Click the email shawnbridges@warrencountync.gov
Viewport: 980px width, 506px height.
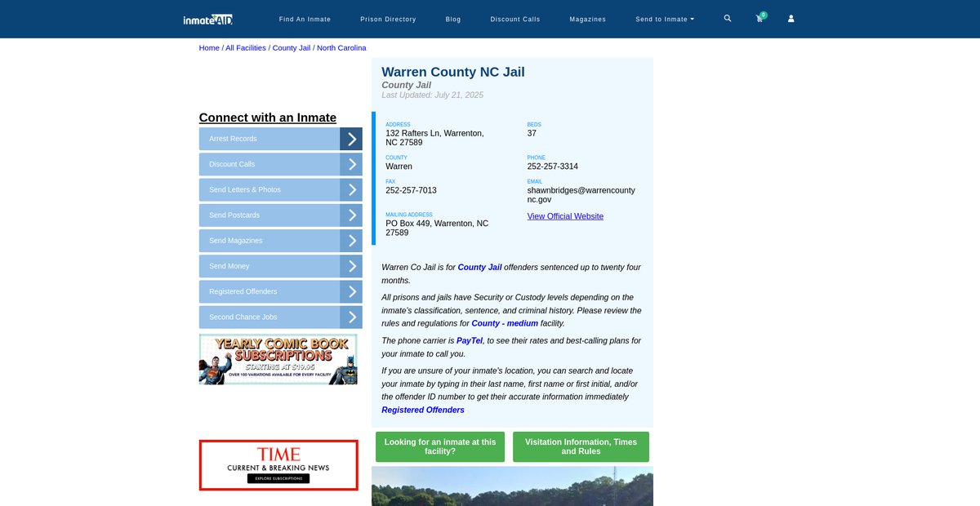click(x=581, y=195)
